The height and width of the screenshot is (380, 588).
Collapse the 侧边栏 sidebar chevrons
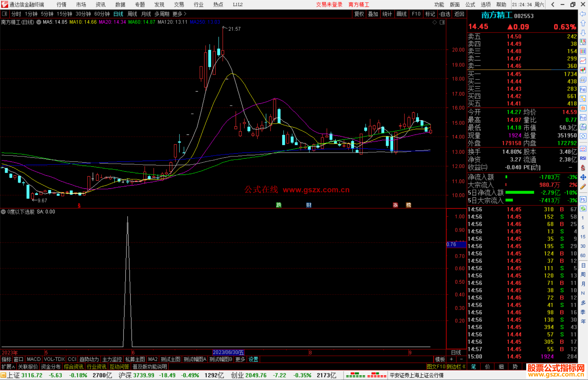point(464,367)
